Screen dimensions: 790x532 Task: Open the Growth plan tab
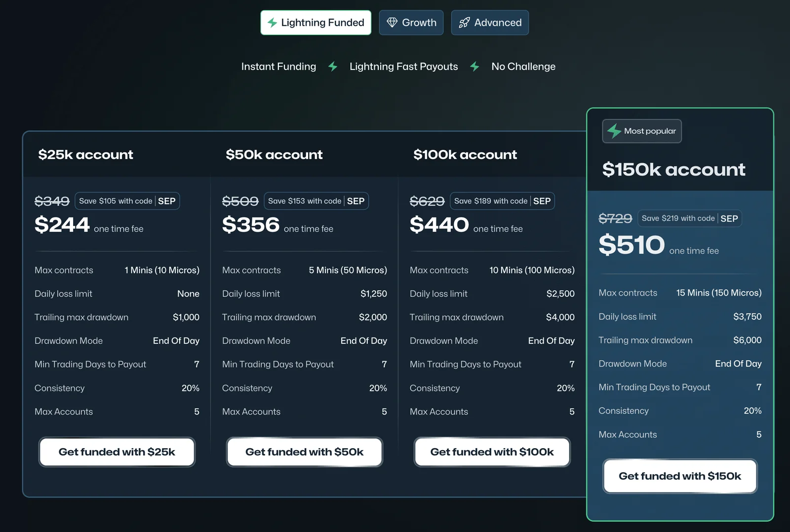pos(411,23)
